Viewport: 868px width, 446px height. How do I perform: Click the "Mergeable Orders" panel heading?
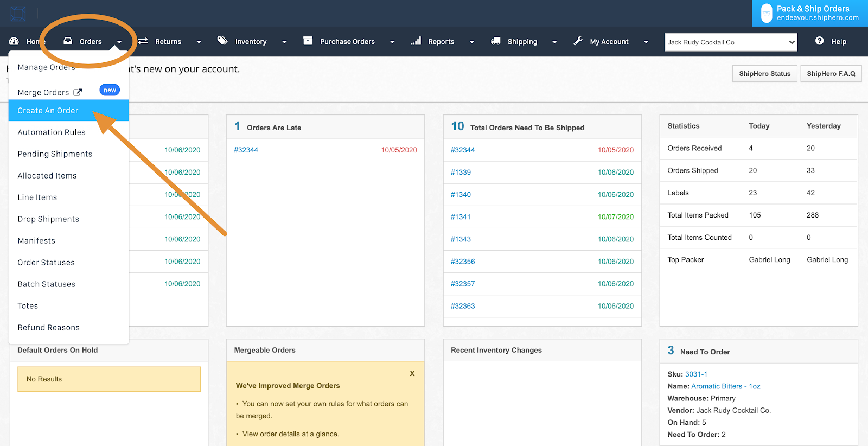pyautogui.click(x=265, y=351)
